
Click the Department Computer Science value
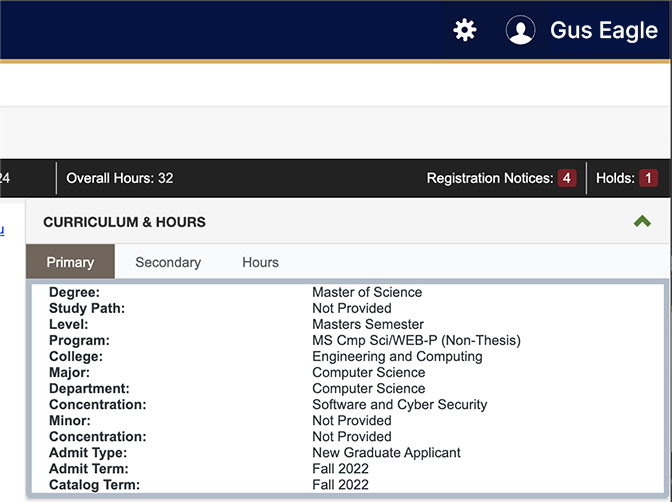[369, 388]
